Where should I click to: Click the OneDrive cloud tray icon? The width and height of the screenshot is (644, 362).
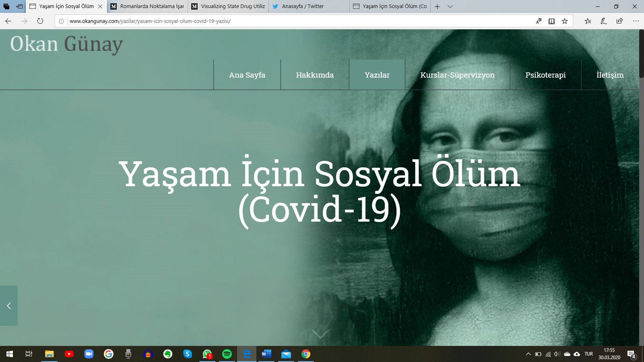pyautogui.click(x=567, y=354)
